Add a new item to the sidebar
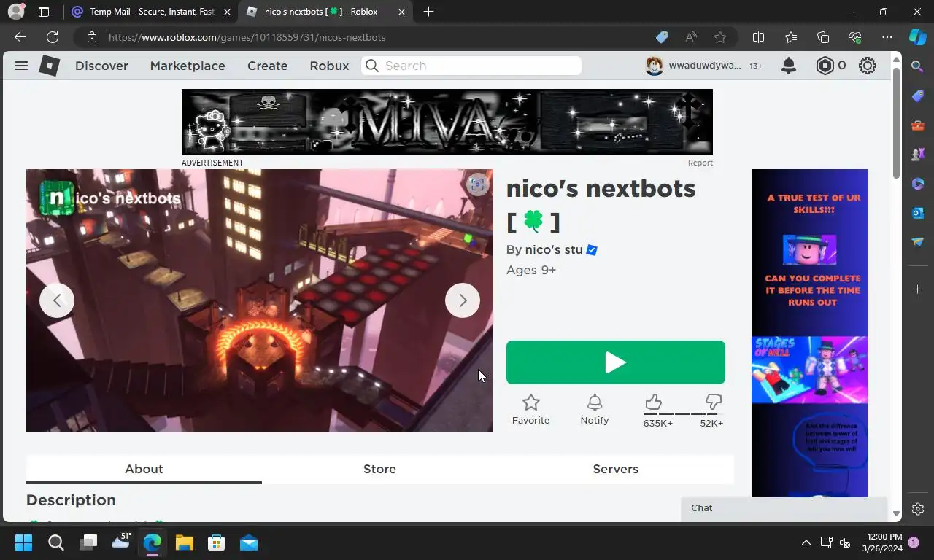The image size is (934, 560). pos(918,289)
